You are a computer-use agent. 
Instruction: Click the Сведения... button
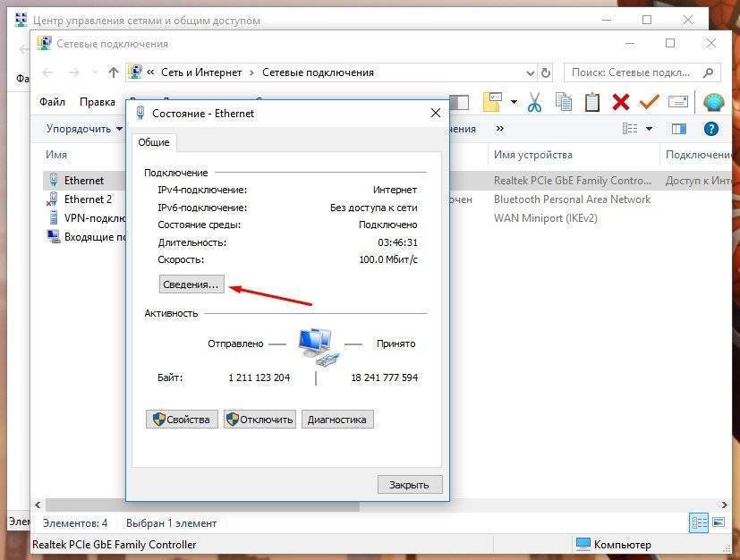(191, 284)
